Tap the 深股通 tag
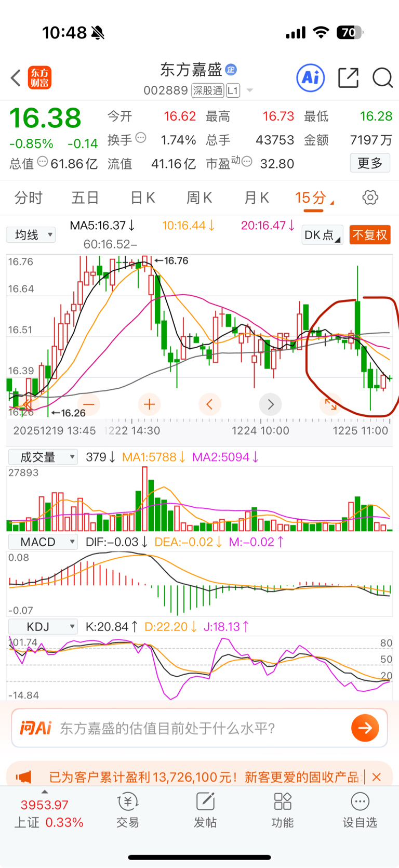This screenshot has width=399, height=868. pyautogui.click(x=208, y=90)
